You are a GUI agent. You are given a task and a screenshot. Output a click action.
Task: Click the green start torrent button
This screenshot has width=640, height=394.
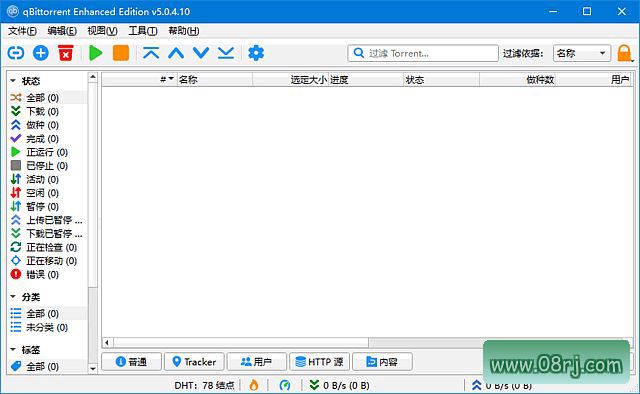[96, 53]
